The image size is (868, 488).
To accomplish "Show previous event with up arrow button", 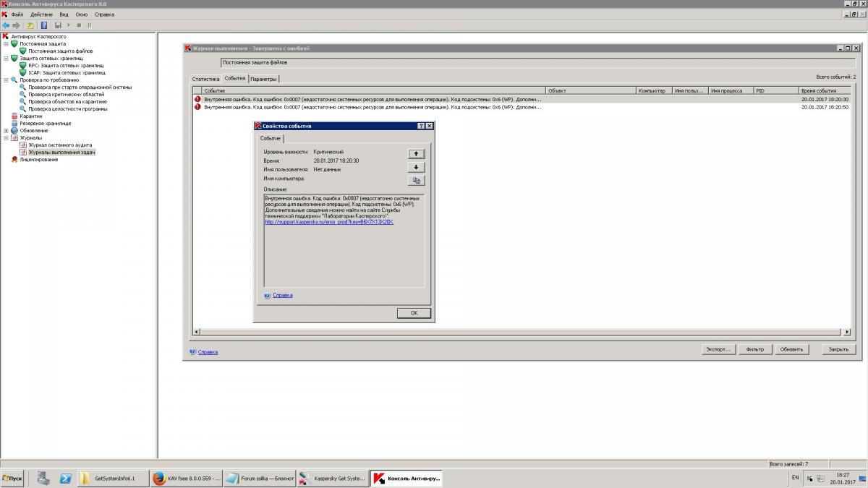I will tap(416, 154).
